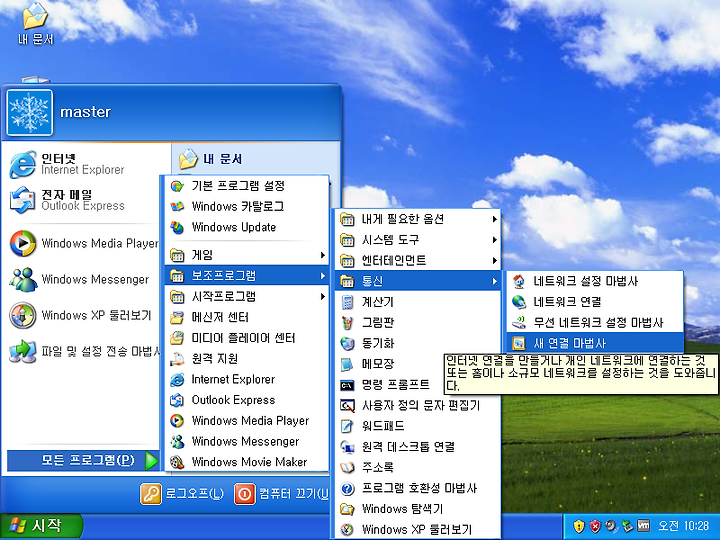Open 사용자 정의 문자 편집기
The image size is (720, 540).
click(x=418, y=405)
